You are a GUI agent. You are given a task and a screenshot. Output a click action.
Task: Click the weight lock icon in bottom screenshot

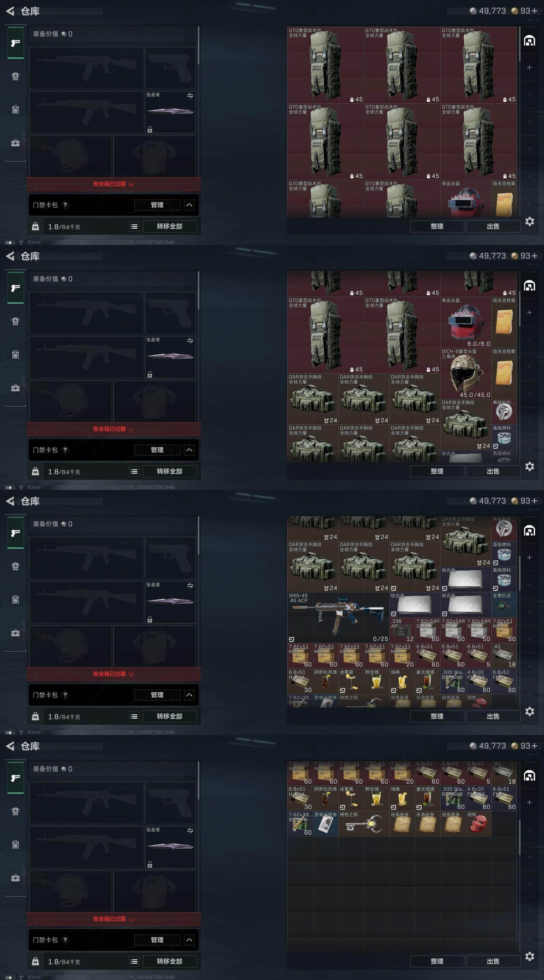35,961
